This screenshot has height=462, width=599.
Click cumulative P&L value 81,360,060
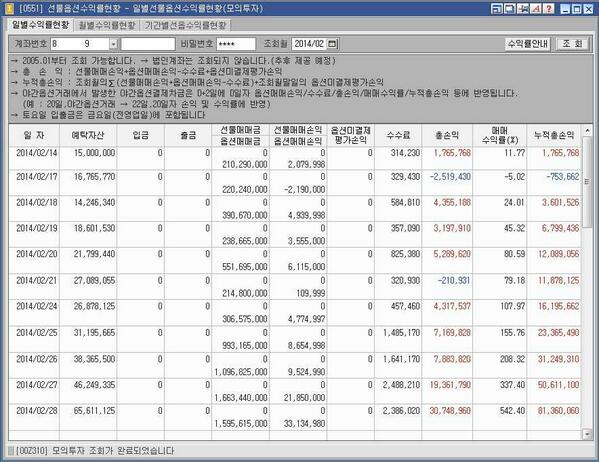tap(559, 411)
